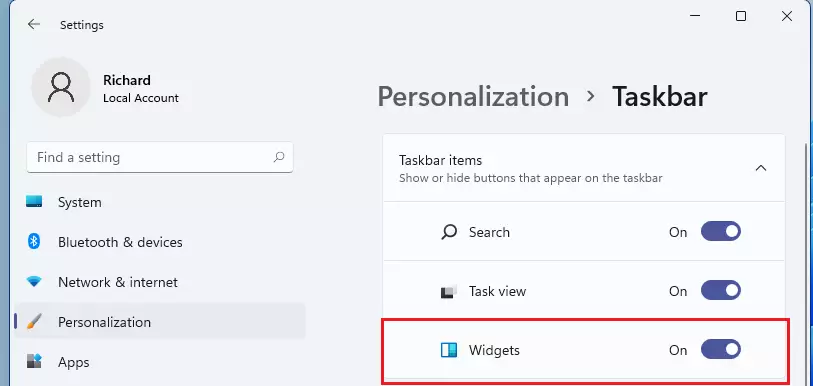This screenshot has height=386, width=813.
Task: Click the Apps icon in sidebar
Action: (34, 362)
